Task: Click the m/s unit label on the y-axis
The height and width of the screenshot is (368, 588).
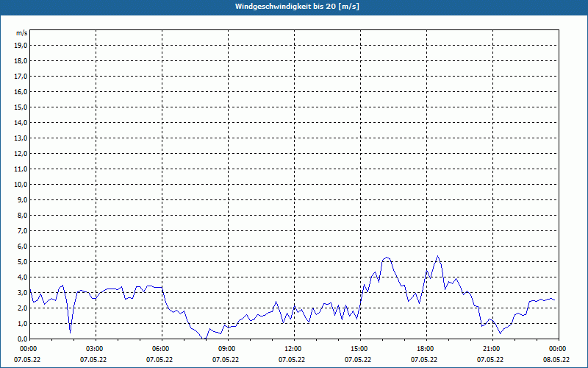Action: [x=21, y=33]
